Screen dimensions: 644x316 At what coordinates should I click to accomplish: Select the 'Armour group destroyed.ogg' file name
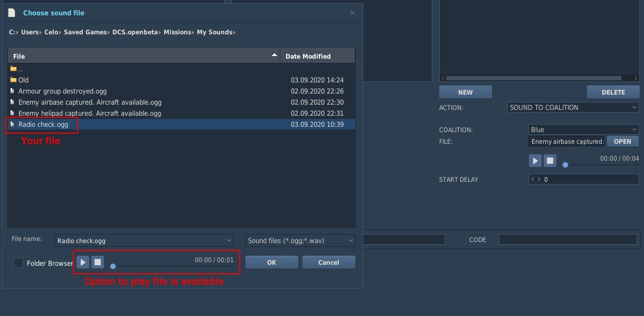[63, 91]
